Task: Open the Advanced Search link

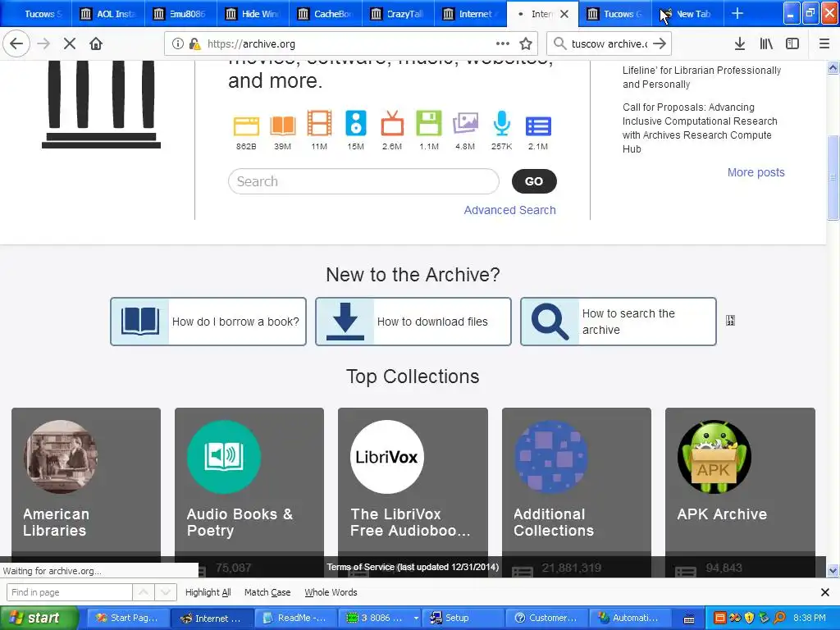Action: coord(509,210)
